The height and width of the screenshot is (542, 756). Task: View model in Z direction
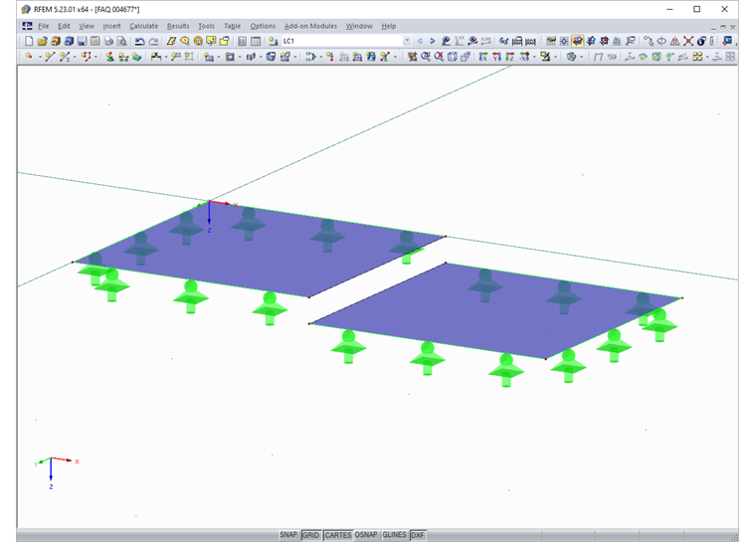point(509,57)
